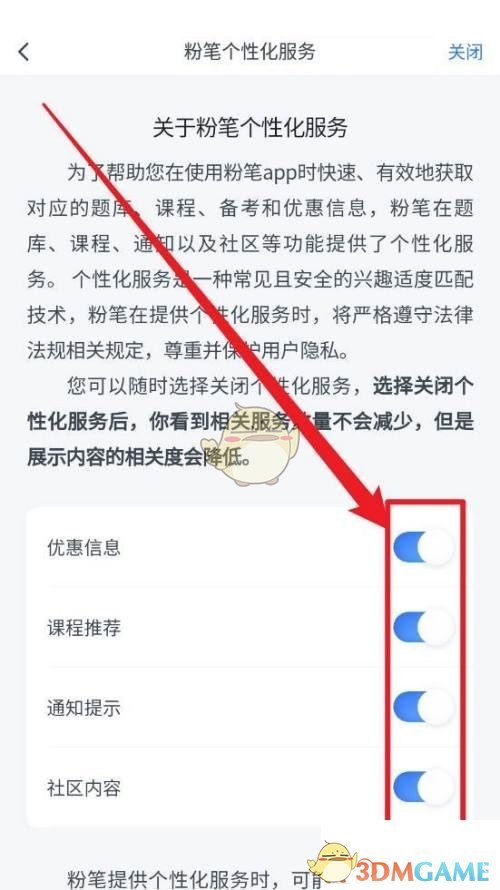Click the paragraph starting 为了帮助您在使用粉笔app

tap(250, 262)
